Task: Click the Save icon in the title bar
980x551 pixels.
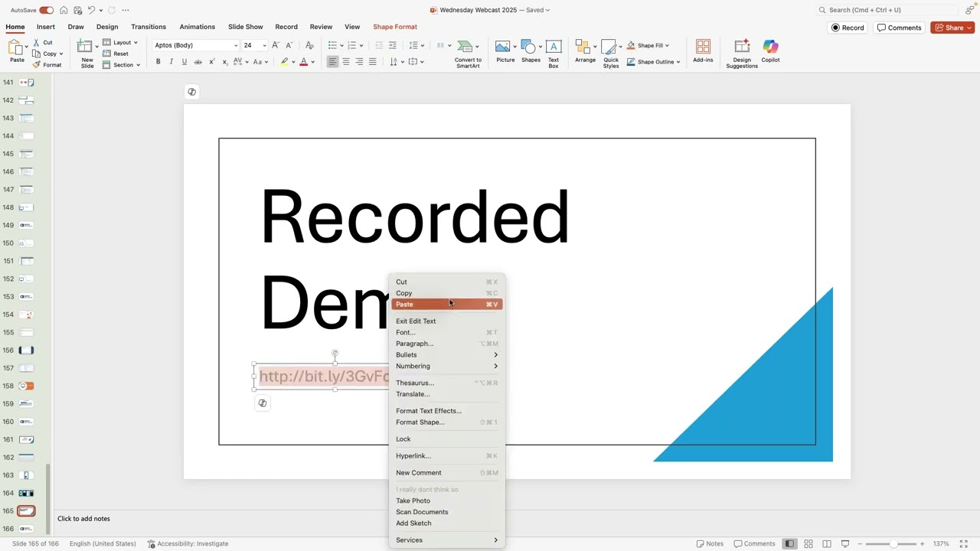Action: (x=77, y=10)
